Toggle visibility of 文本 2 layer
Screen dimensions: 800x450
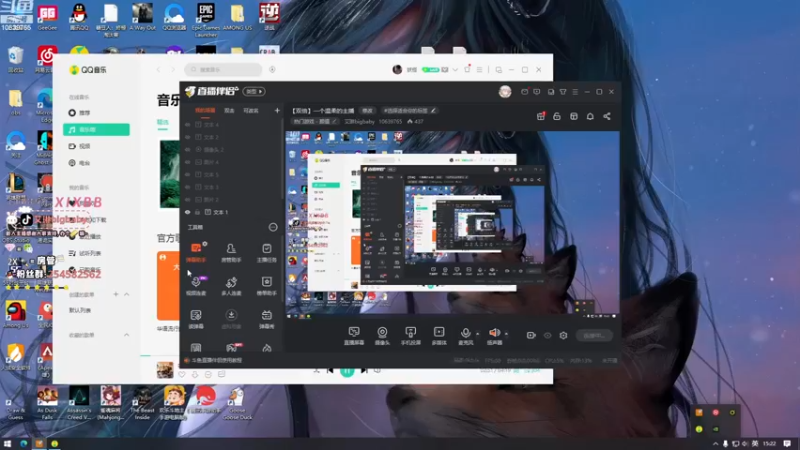pyautogui.click(x=188, y=137)
